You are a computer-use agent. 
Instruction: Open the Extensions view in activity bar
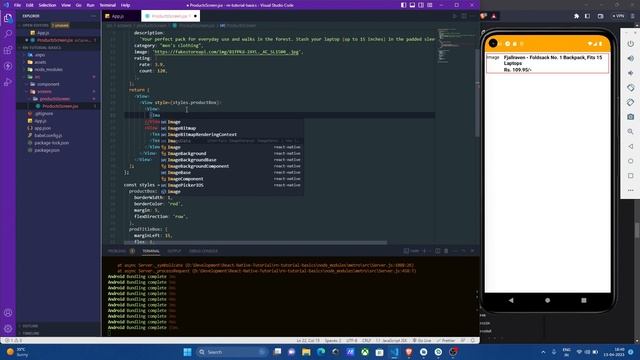point(8,50)
